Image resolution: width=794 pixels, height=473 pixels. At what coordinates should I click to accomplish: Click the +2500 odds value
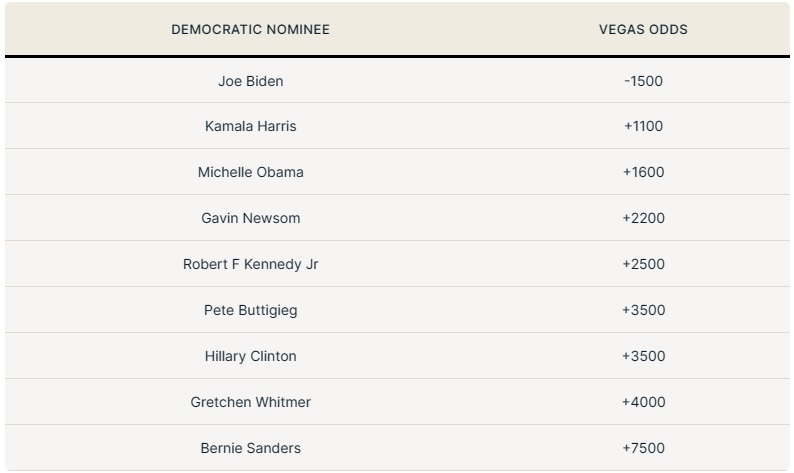[643, 265]
